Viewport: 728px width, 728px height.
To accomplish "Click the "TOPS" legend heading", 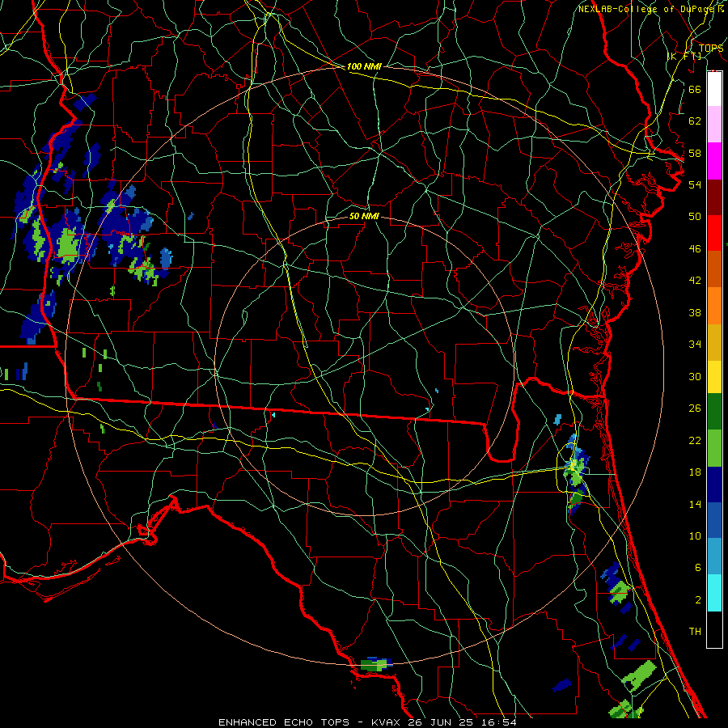I will click(x=711, y=48).
